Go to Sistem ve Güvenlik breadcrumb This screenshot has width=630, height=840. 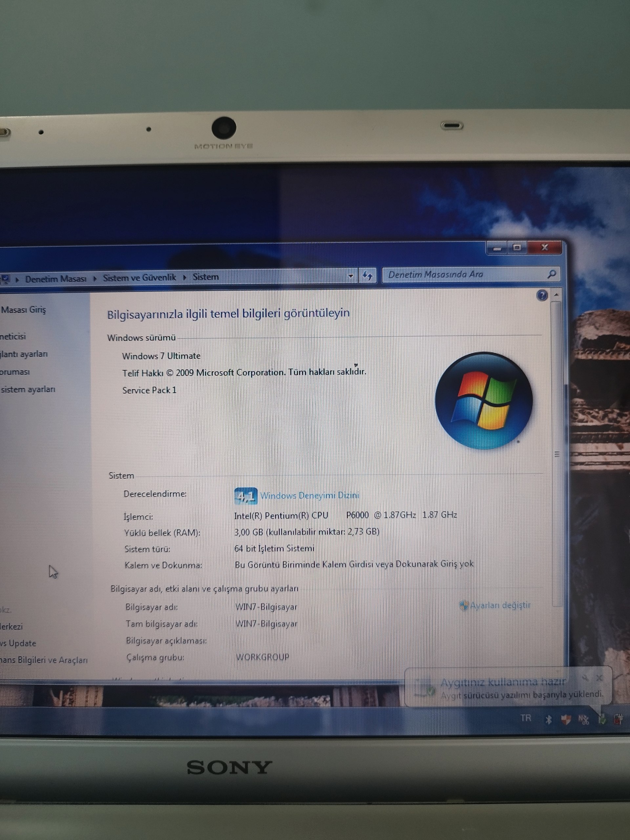point(139,278)
